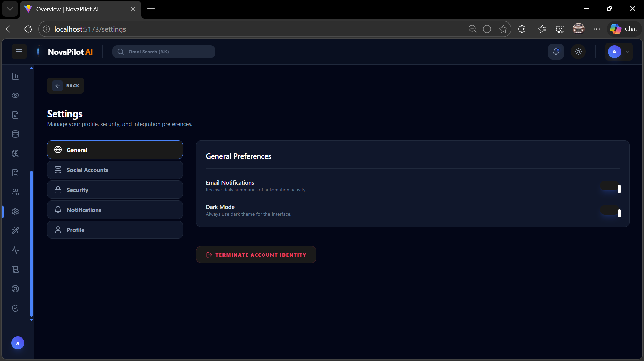Click the Back button
The image size is (644, 361).
click(x=65, y=86)
